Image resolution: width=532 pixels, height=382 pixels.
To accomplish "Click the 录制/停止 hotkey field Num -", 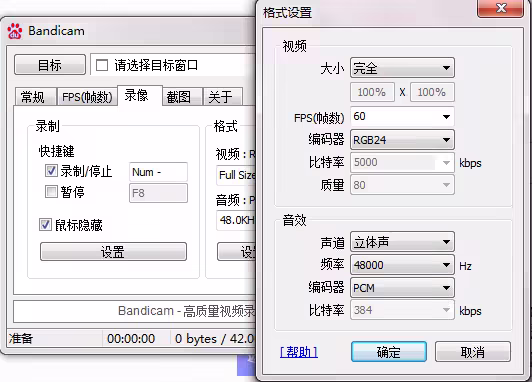I will pyautogui.click(x=158, y=172).
